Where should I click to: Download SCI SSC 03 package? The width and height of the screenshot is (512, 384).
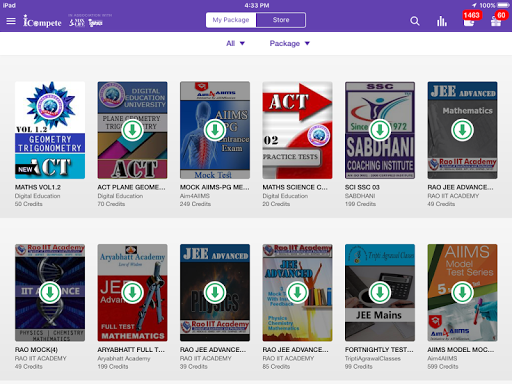(380, 130)
